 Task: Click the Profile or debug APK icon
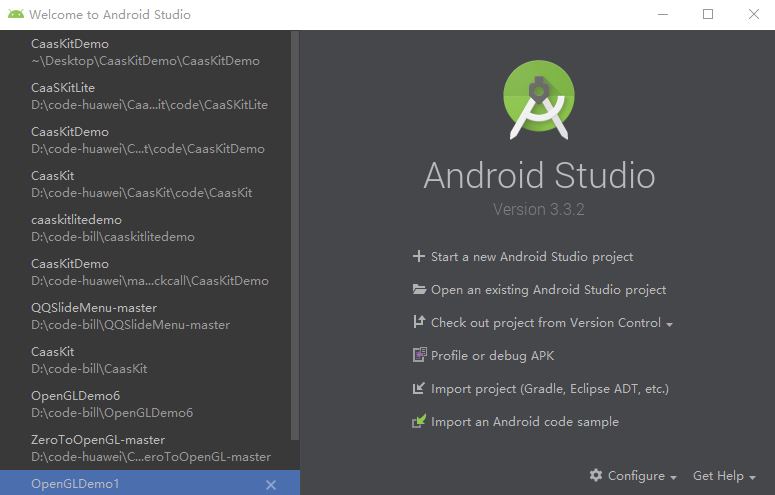(x=419, y=355)
